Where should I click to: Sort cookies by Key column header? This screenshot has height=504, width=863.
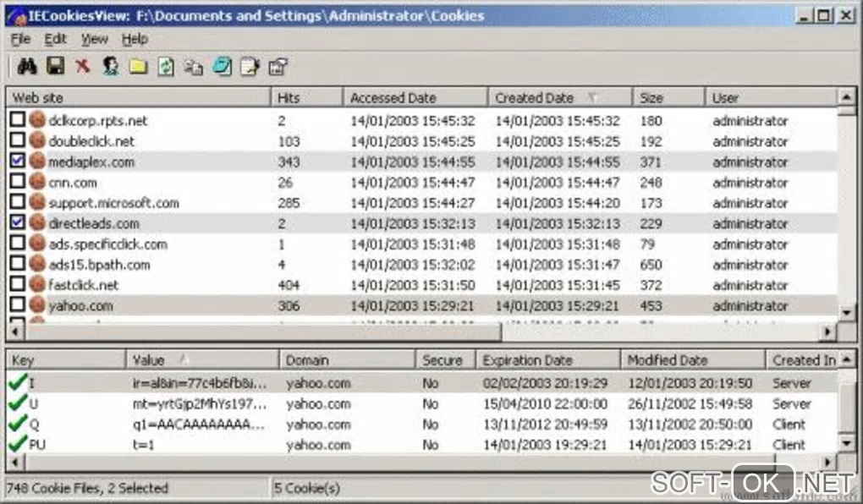[66, 360]
